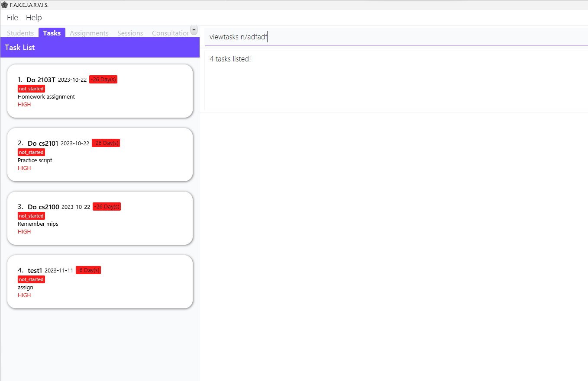The image size is (588, 381).
Task: Expand the tab overflow dropdown arrow
Action: coord(194,30)
